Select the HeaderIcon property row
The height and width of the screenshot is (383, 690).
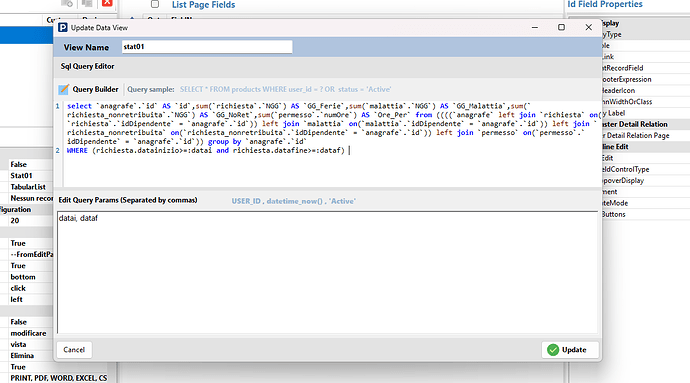pyautogui.click(x=619, y=90)
